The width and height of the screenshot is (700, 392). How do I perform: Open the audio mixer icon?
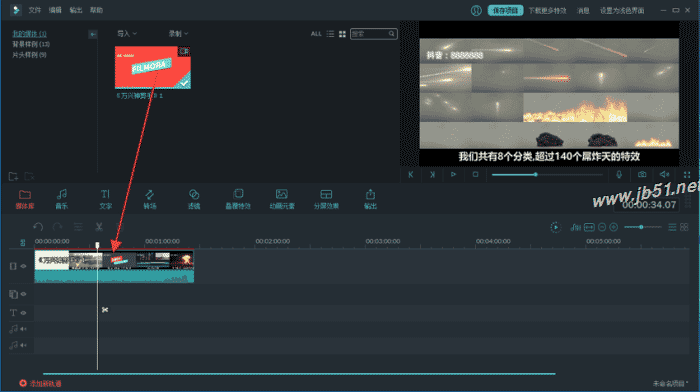[575, 227]
